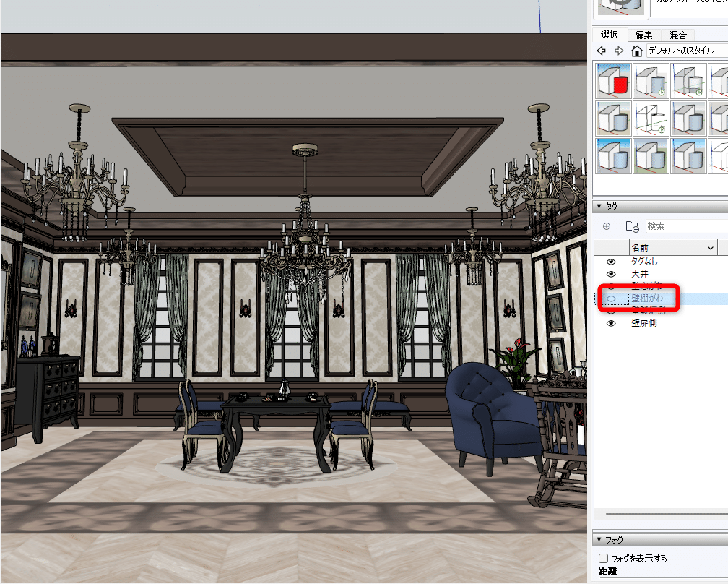Open the デフォルトのスタイル collection dropdown

[687, 51]
